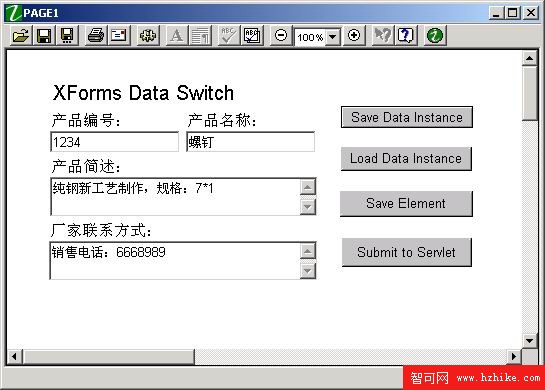Click the puzzle piece extensions icon

point(148,35)
